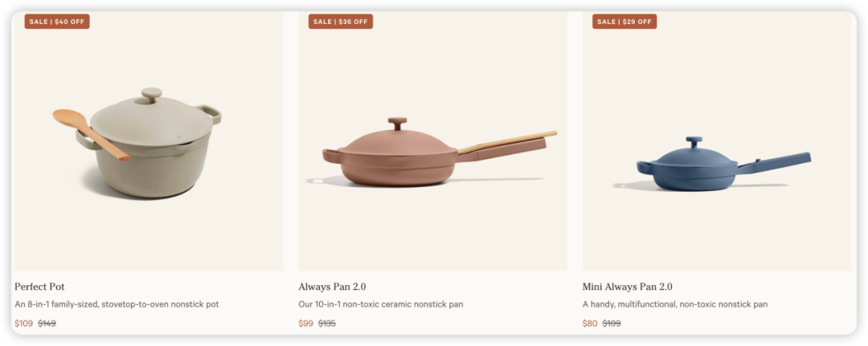Click the $109 sale price
Screen dimensions: 868x346
(x=24, y=324)
